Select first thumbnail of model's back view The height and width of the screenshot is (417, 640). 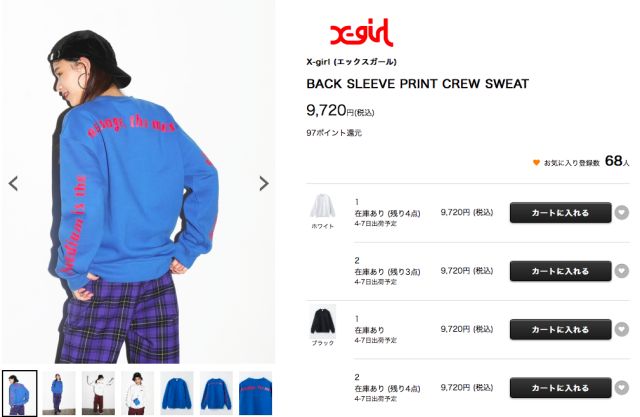tap(20, 393)
